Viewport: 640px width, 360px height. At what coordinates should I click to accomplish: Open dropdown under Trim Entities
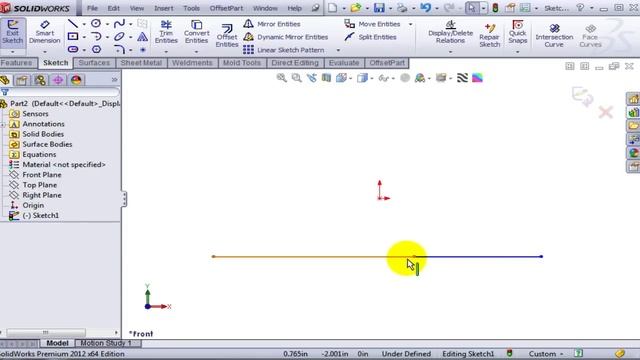coord(166,52)
